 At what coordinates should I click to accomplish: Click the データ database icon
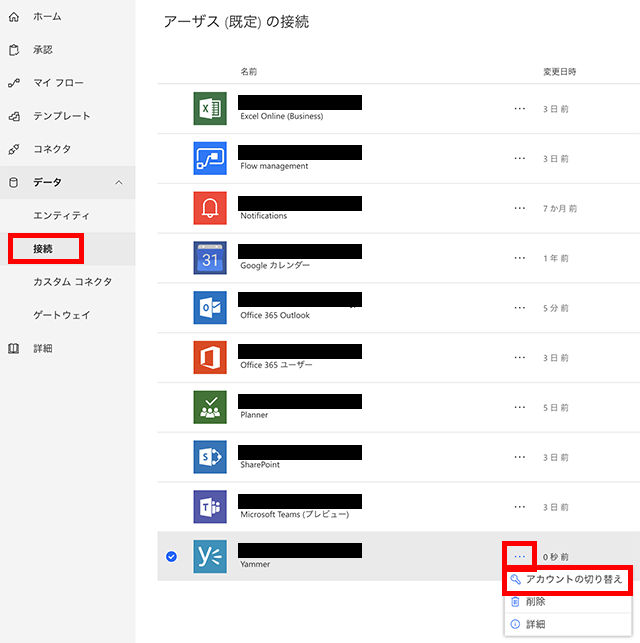(x=14, y=182)
